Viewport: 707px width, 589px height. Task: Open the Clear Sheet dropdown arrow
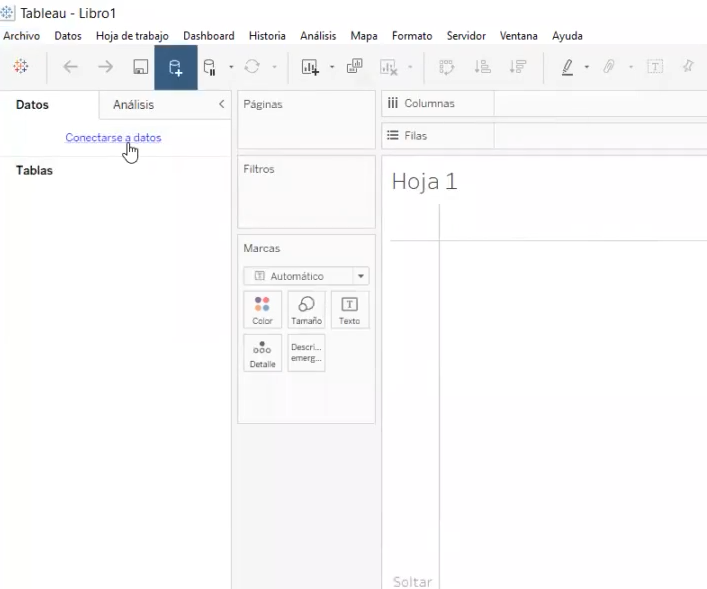pyautogui.click(x=410, y=67)
